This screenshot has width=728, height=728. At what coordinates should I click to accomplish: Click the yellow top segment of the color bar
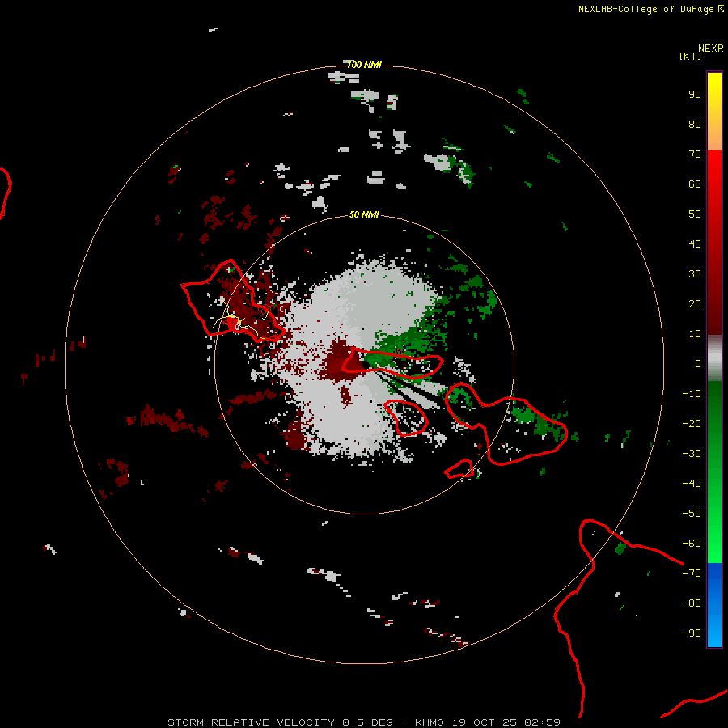click(714, 112)
